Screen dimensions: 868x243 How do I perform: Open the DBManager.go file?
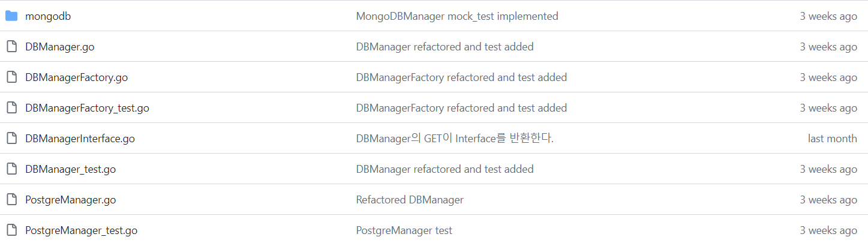pyautogui.click(x=59, y=47)
